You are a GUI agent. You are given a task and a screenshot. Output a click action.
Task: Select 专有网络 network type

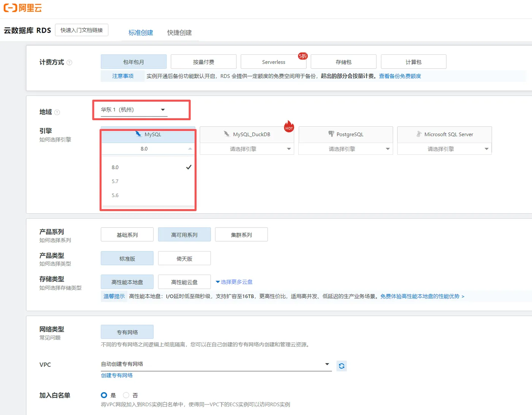pyautogui.click(x=127, y=332)
